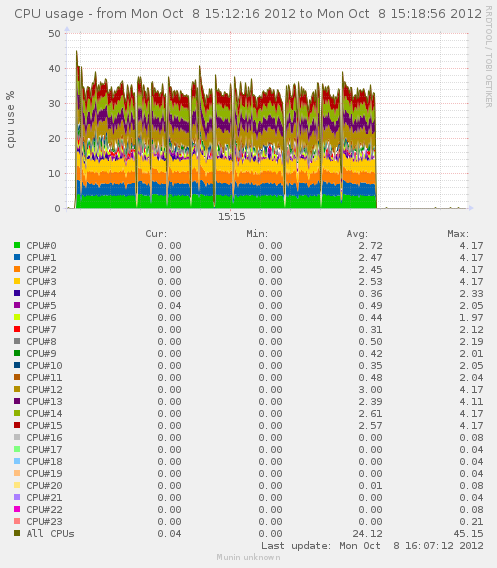Click the cpu use % axis label

(11, 120)
